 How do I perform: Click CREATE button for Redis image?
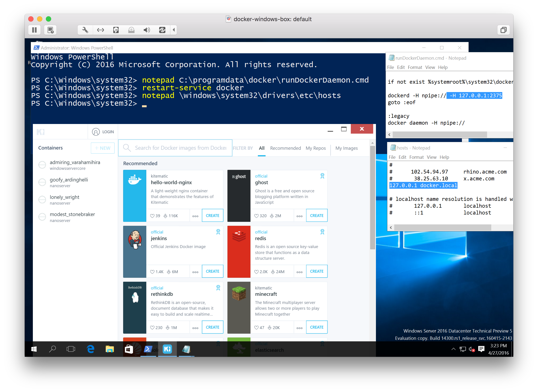tap(316, 271)
